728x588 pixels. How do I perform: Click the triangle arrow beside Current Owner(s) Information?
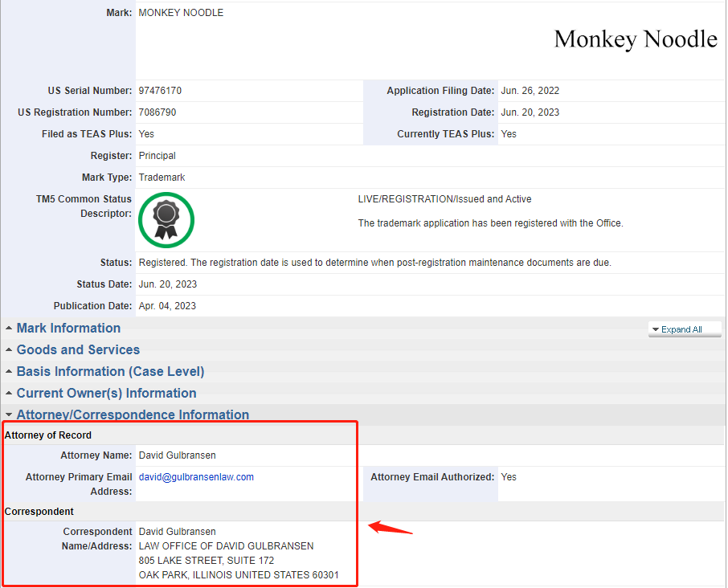pyautogui.click(x=9, y=394)
